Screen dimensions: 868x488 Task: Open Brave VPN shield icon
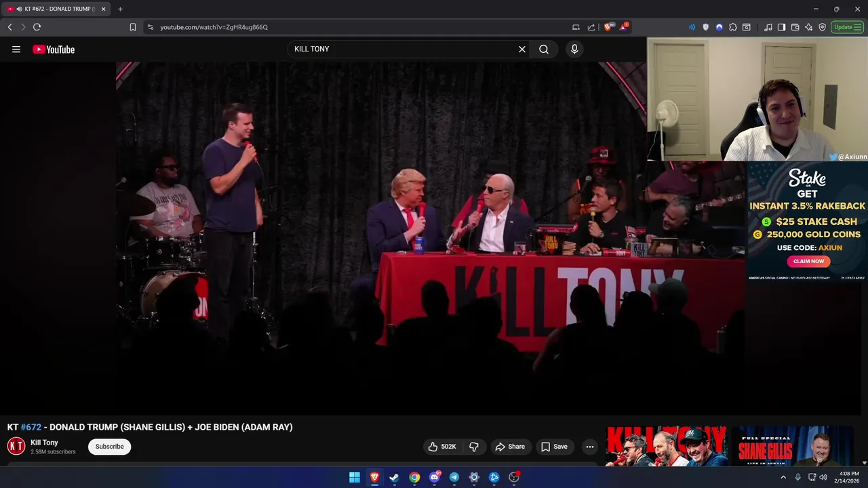point(823,27)
